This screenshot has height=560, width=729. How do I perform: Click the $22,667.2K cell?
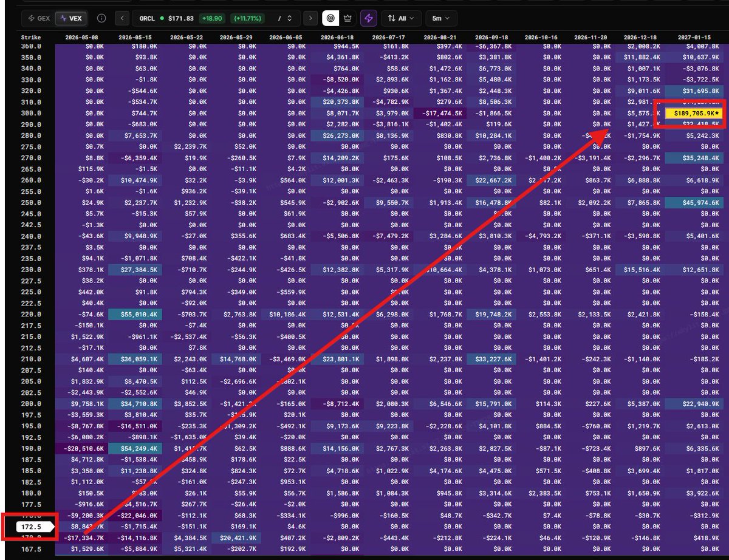click(x=492, y=180)
